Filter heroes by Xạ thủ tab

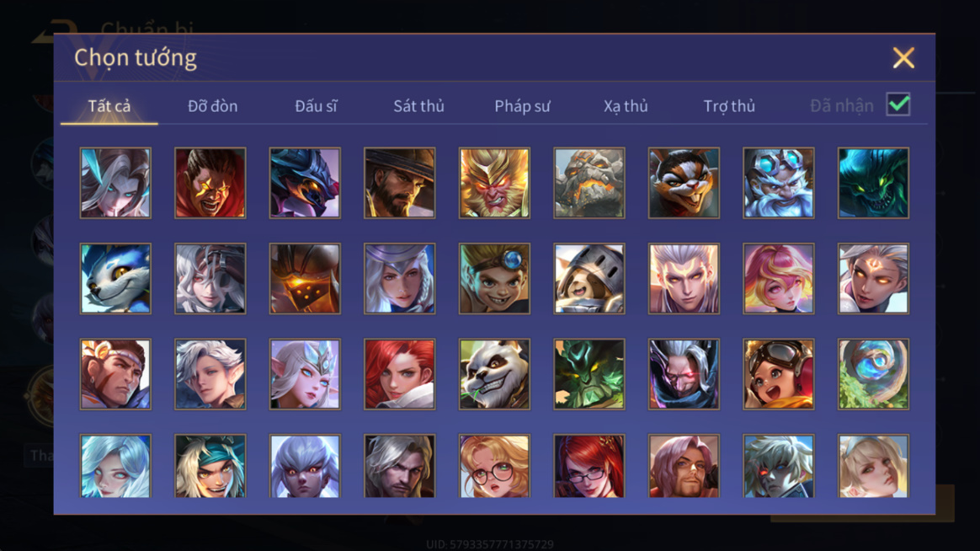(626, 106)
